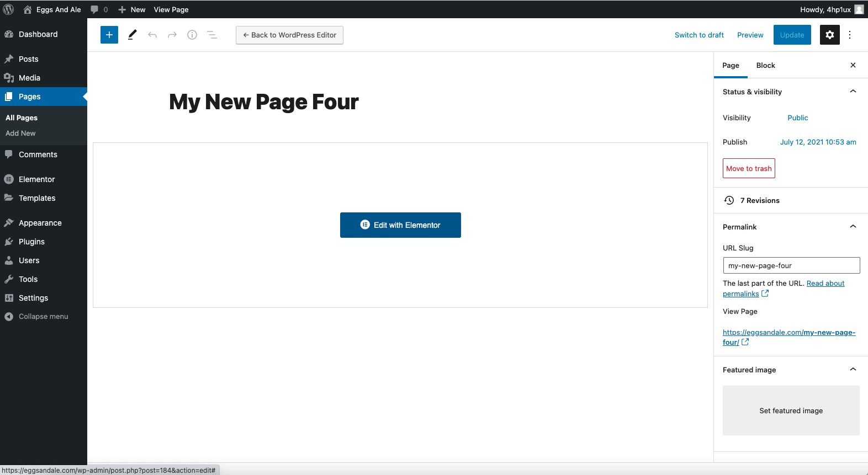The width and height of the screenshot is (868, 475).
Task: Select the pencil Tools icon
Action: [132, 35]
